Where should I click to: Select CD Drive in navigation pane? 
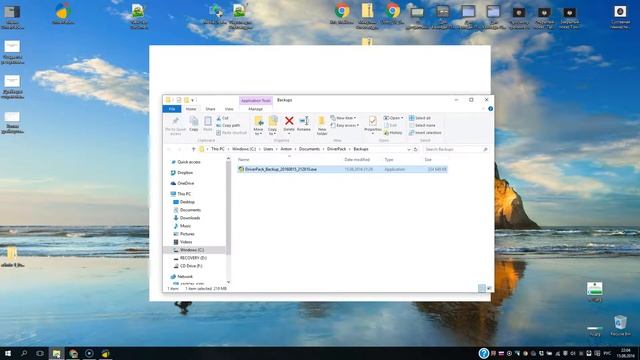(x=188, y=266)
